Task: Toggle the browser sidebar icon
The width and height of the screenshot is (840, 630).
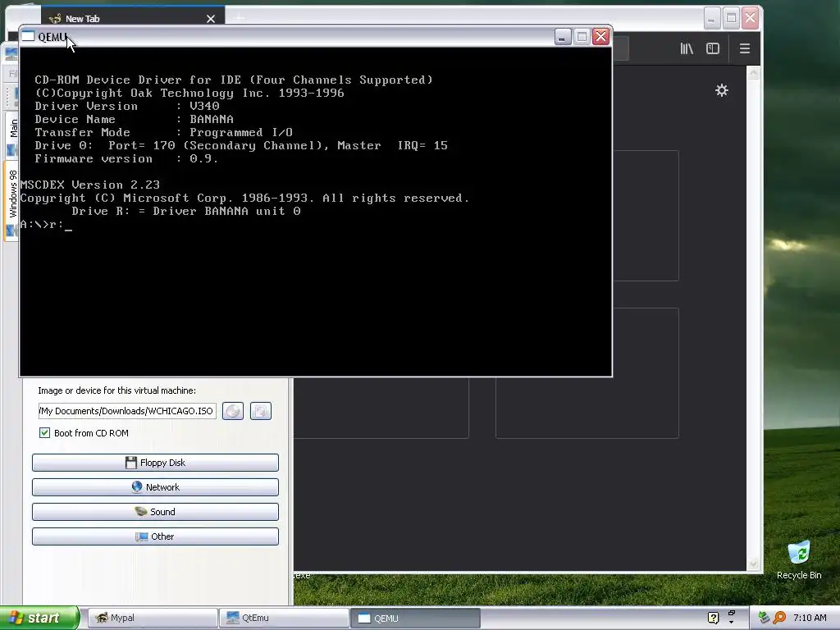Action: click(x=713, y=48)
